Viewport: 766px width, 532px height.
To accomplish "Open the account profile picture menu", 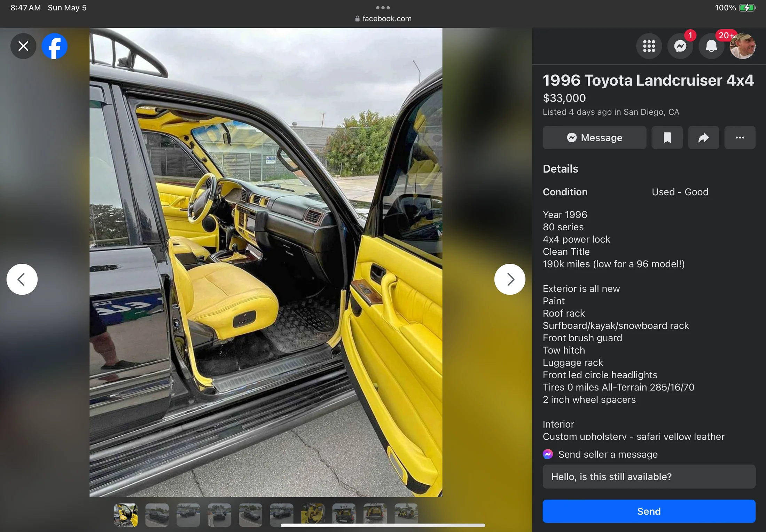I will (742, 46).
